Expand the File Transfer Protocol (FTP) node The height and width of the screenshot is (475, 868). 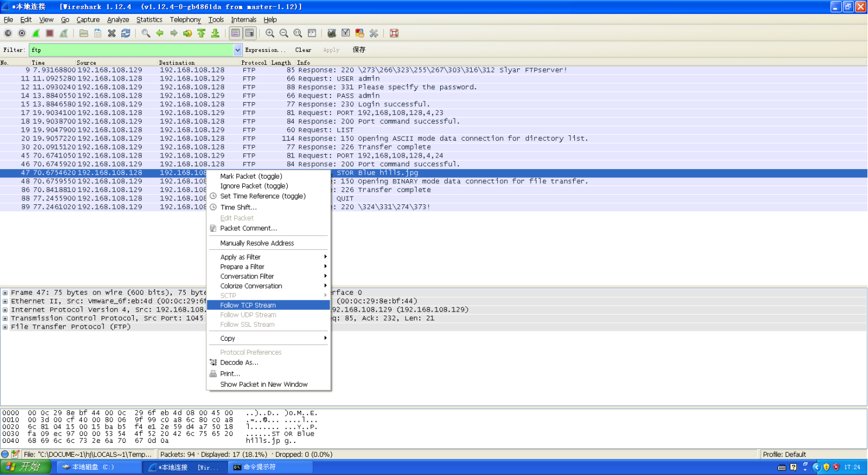point(5,327)
